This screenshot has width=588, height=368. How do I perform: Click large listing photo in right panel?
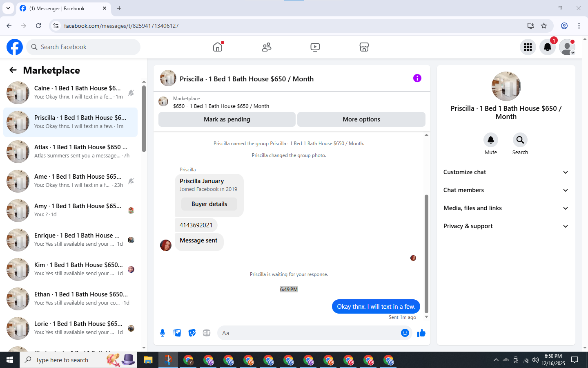pos(506,86)
